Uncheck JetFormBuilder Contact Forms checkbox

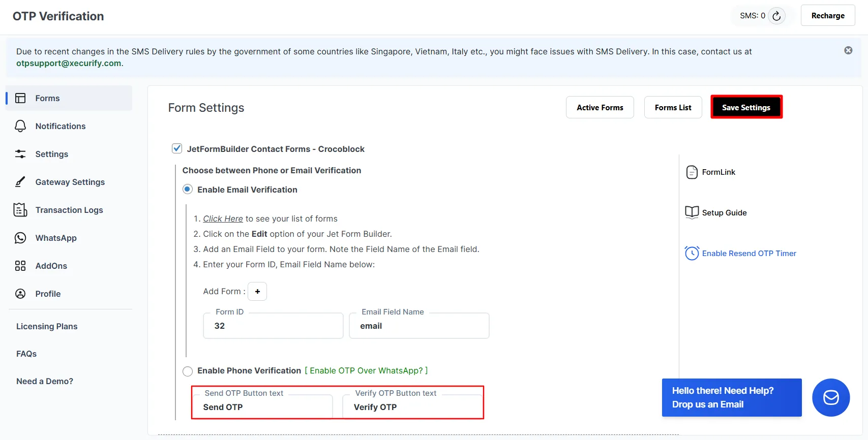coord(177,148)
